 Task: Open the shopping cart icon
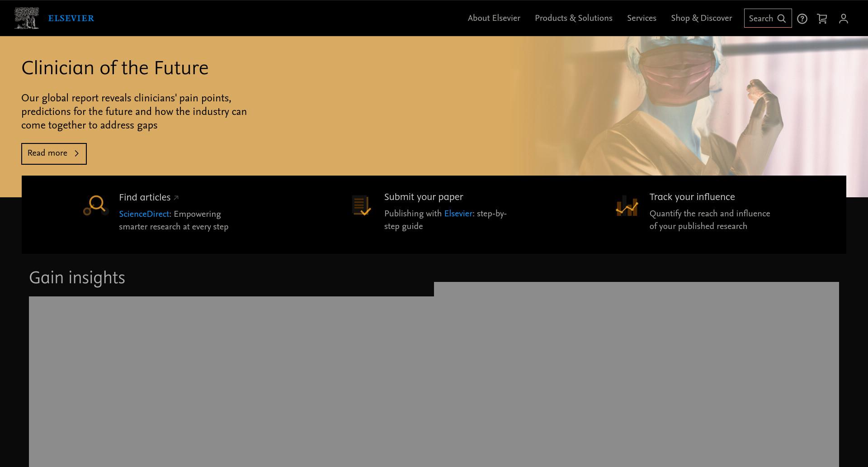pos(822,19)
